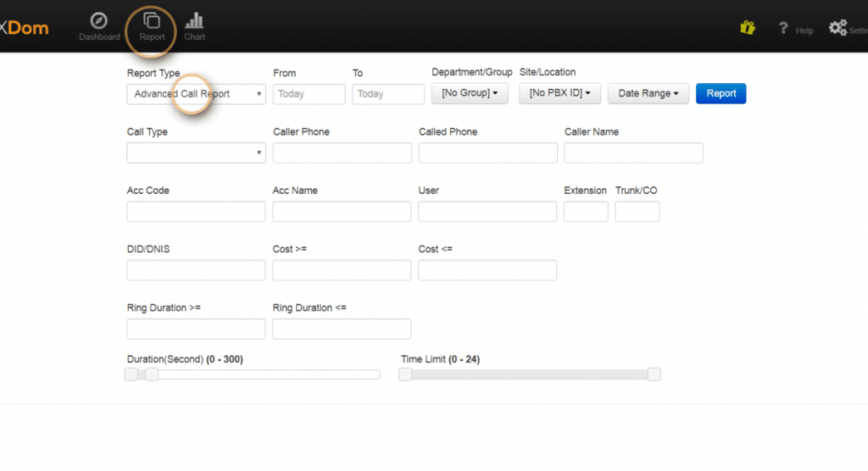
Task: Click the From date field
Action: pyautogui.click(x=309, y=94)
